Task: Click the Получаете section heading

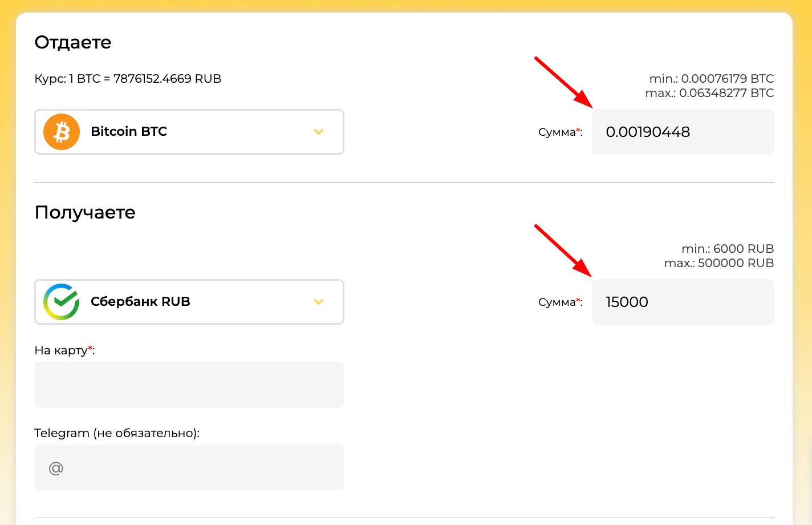Action: click(x=85, y=212)
